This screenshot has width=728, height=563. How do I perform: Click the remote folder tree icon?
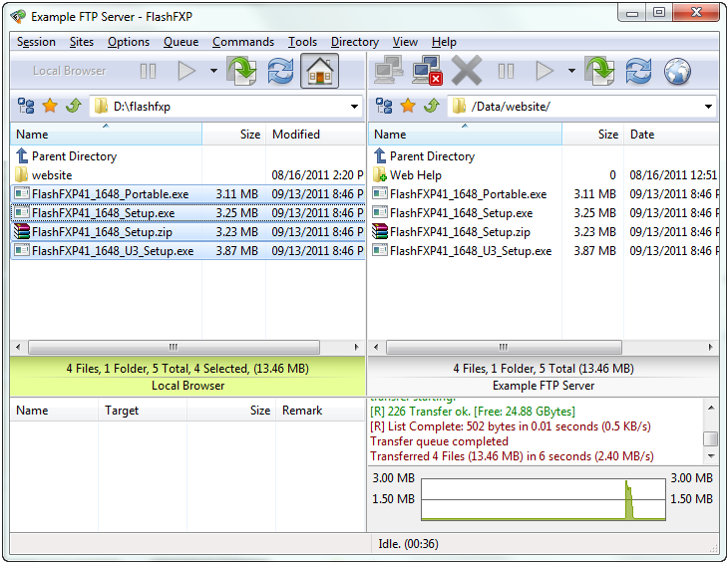tap(384, 107)
